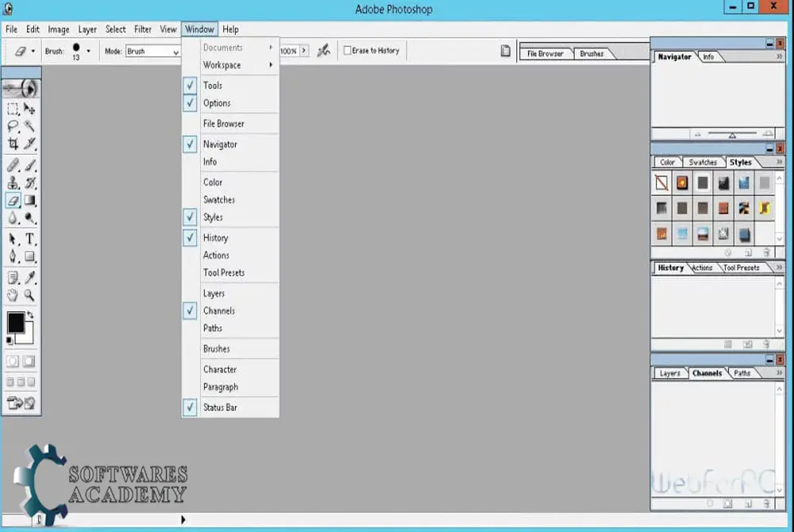Select the History Brush tool
The image size is (794, 532).
point(29,183)
